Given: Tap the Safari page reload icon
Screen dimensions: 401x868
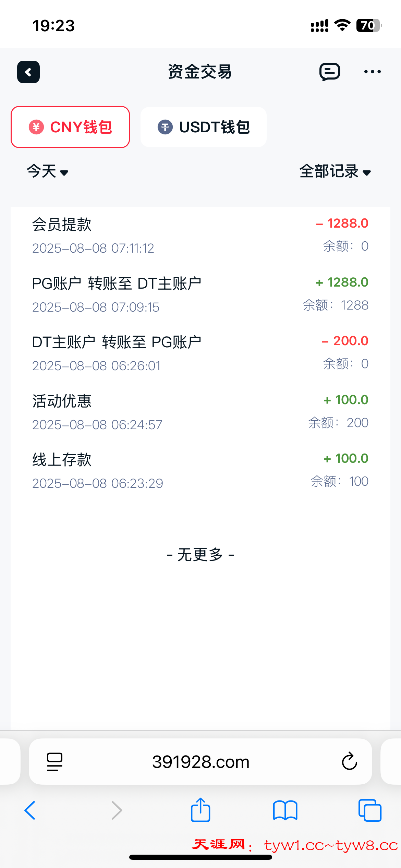Looking at the screenshot, I should coord(349,761).
